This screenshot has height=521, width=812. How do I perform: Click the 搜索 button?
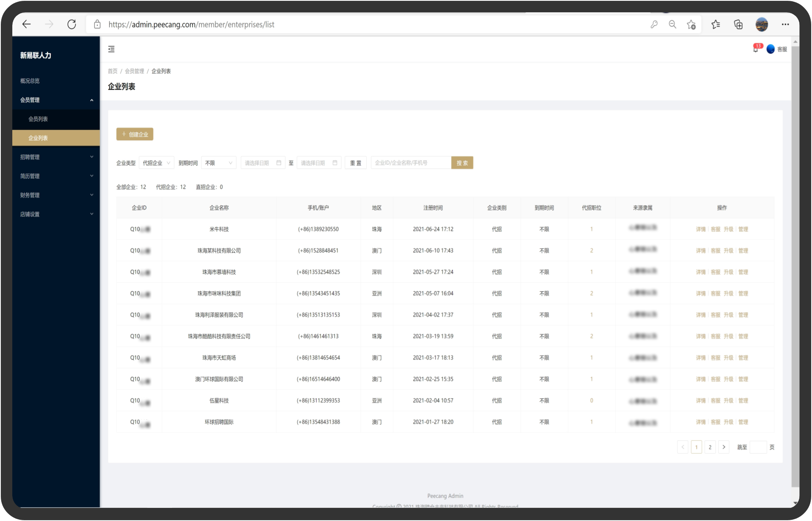pyautogui.click(x=462, y=163)
